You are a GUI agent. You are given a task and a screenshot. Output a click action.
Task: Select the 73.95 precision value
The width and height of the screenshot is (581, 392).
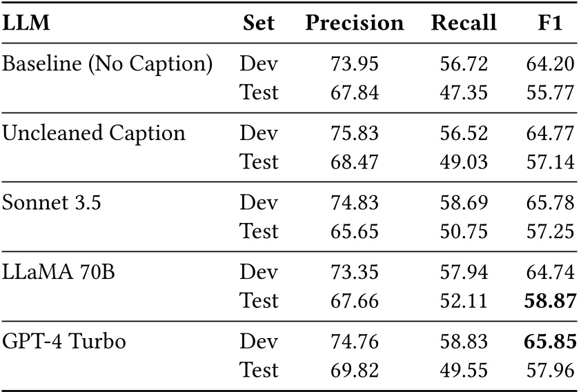(x=355, y=64)
